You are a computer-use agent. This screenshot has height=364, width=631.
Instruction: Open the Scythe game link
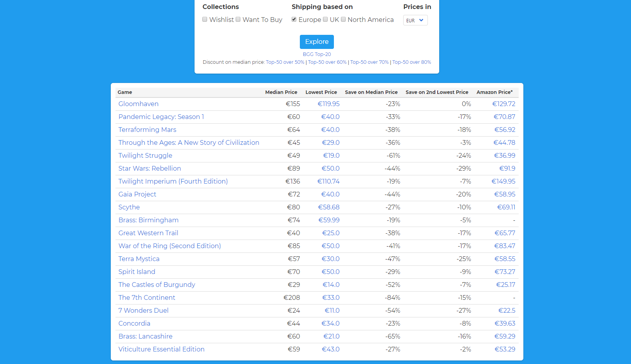point(129,207)
